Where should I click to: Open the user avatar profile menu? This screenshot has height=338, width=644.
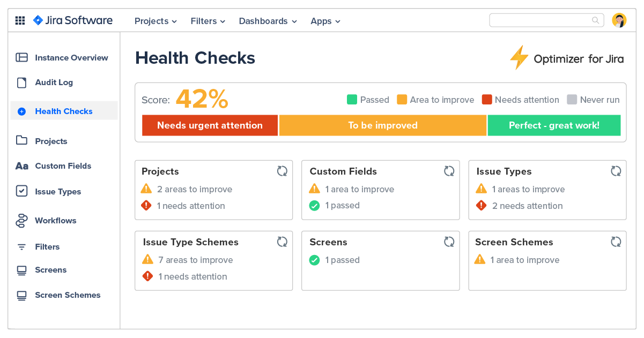click(619, 20)
